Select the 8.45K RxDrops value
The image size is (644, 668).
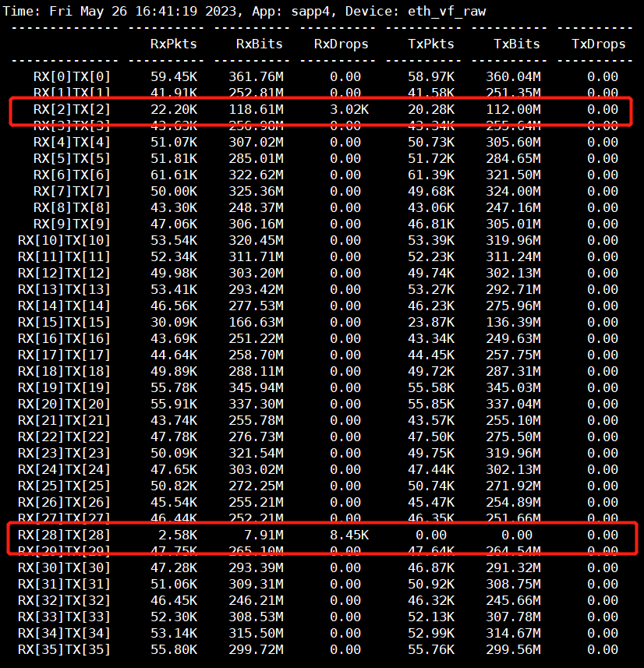tap(349, 535)
